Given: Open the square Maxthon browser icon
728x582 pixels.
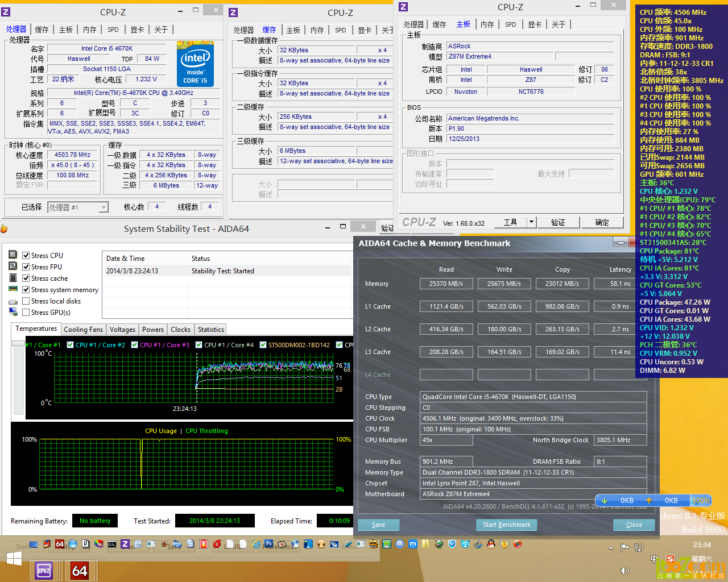Looking at the screenshot, I should click(413, 544).
